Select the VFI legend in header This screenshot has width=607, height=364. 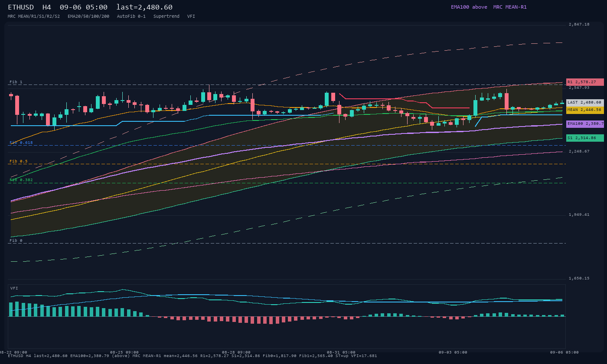point(191,16)
